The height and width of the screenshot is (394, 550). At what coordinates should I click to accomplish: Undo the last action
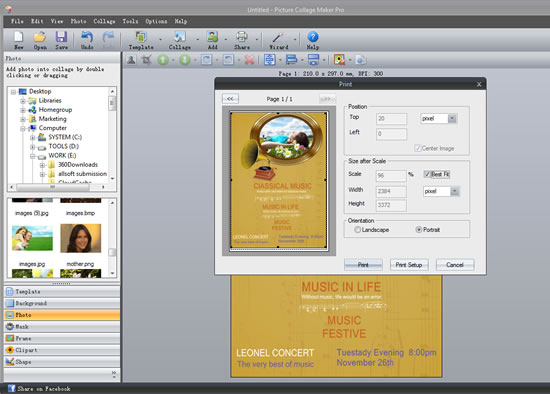(87, 37)
